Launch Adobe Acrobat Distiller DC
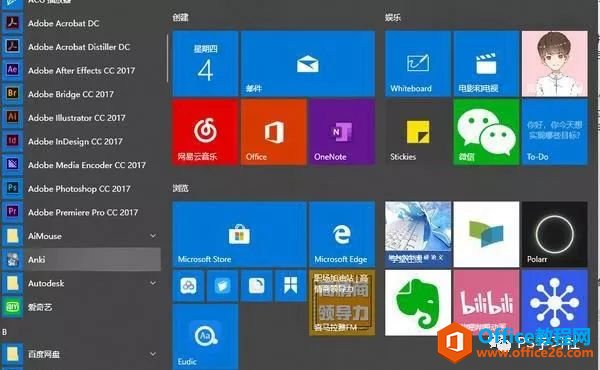 pyautogui.click(x=81, y=47)
